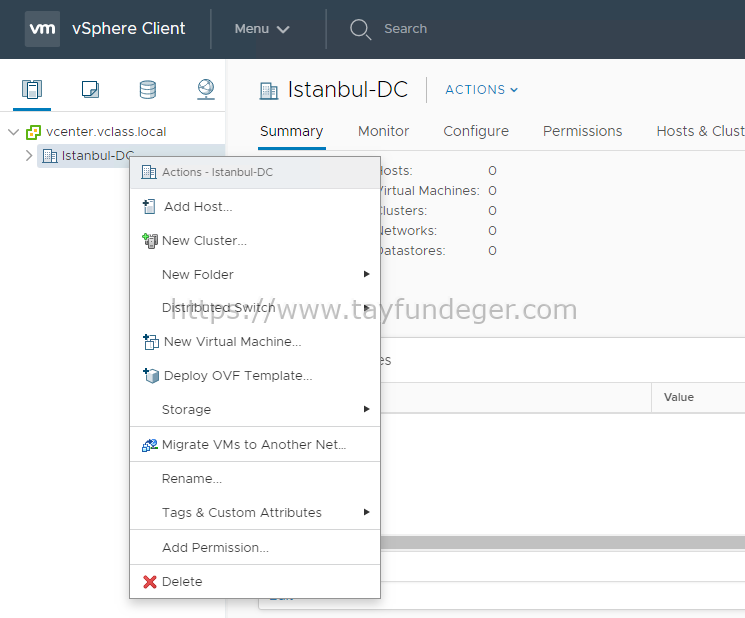Click the datacenter icon beside Istanbul-DC title

pos(269,90)
